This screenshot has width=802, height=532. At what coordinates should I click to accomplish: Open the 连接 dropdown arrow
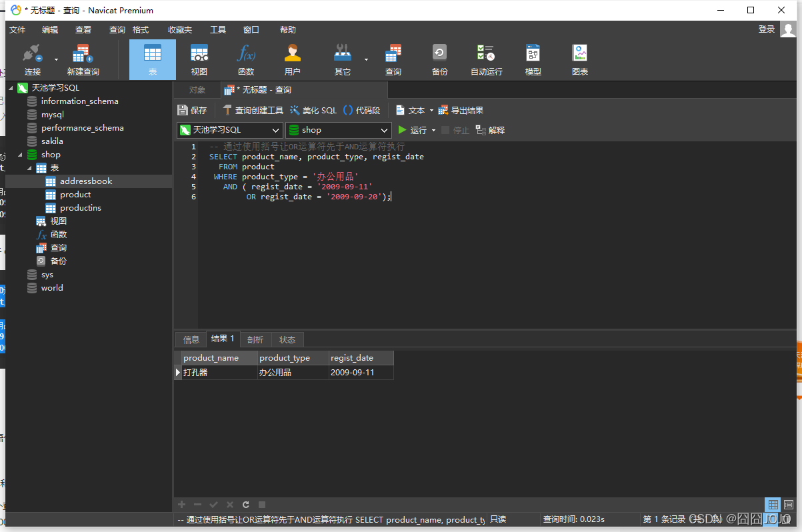[56, 59]
